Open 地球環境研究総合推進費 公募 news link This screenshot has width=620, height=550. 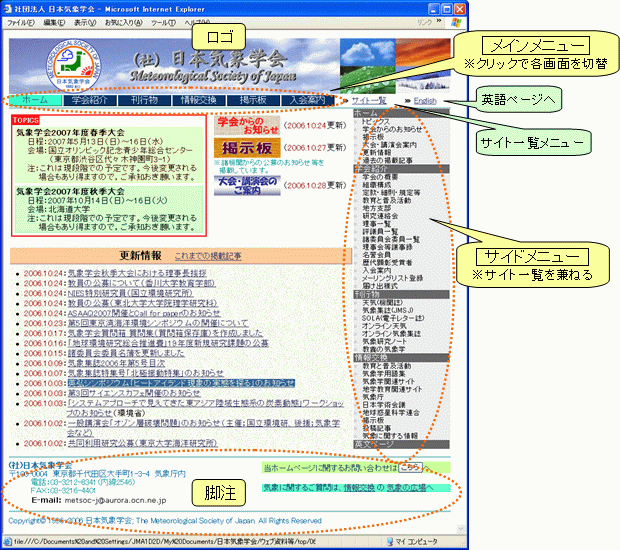pyautogui.click(x=168, y=343)
